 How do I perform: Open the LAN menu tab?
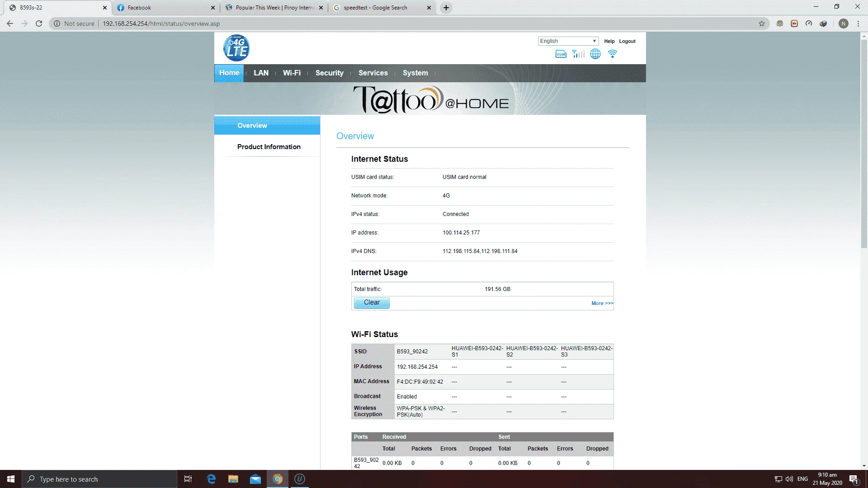tap(261, 73)
